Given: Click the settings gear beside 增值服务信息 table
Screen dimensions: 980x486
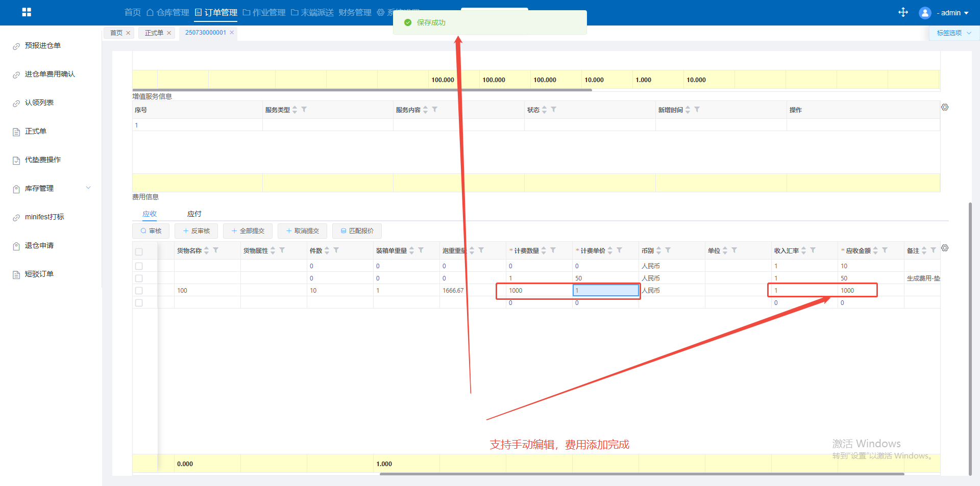Looking at the screenshot, I should [x=945, y=108].
